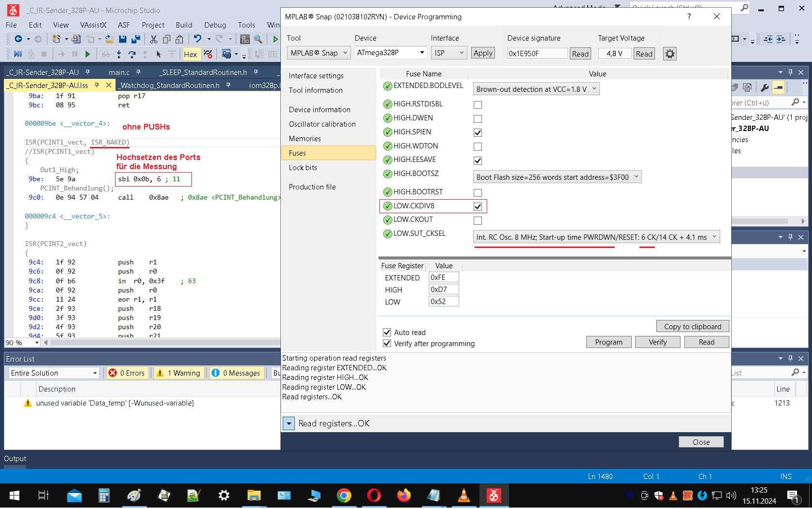Open the 90 % zoom level dropdown
The height and width of the screenshot is (509, 812).
pos(22,342)
